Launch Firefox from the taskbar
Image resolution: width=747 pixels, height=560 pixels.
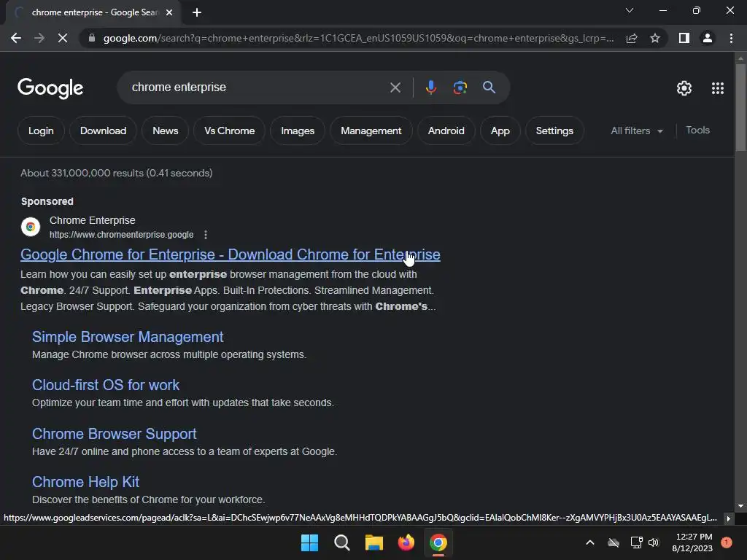[406, 542]
